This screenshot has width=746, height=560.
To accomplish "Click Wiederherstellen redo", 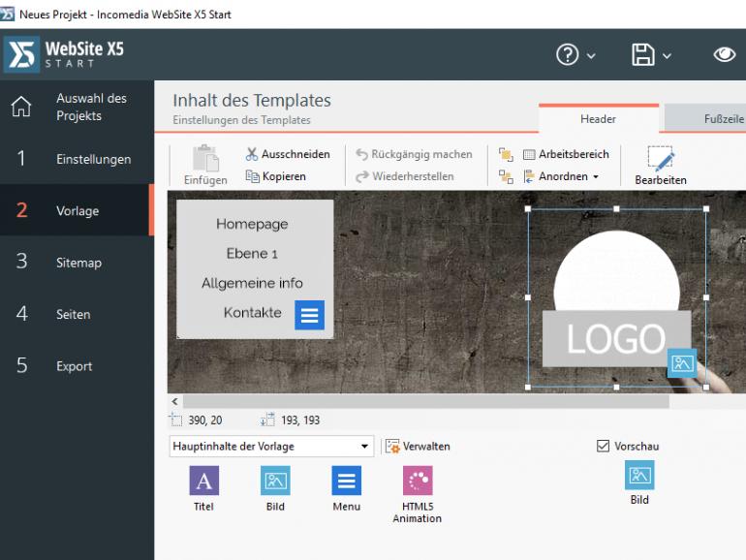I will click(405, 176).
